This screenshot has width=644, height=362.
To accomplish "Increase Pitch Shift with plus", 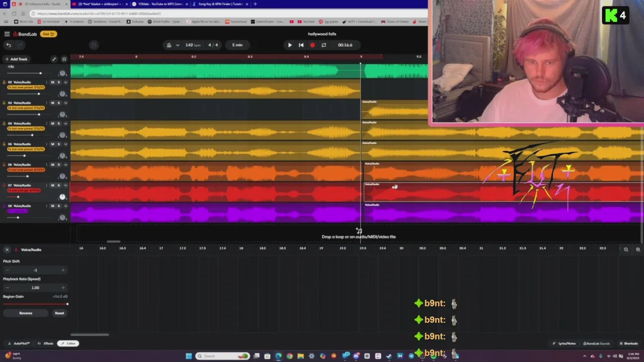I will [63, 270].
